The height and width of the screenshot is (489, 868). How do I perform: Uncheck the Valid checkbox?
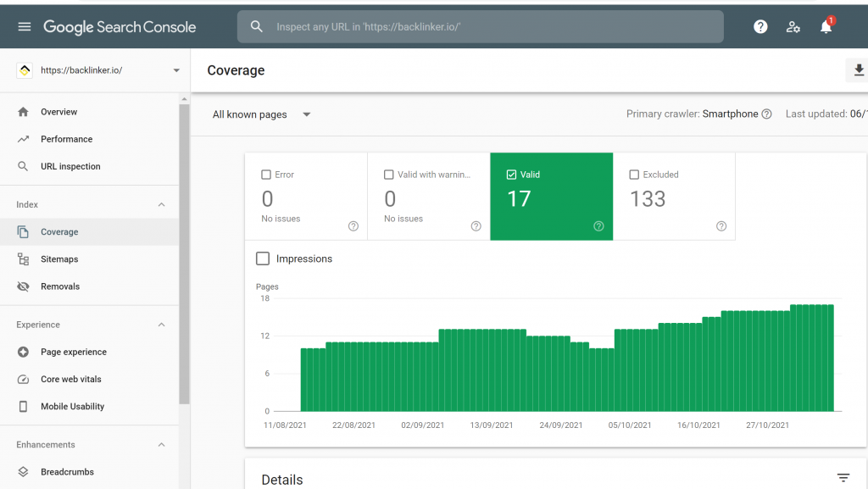pyautogui.click(x=511, y=175)
